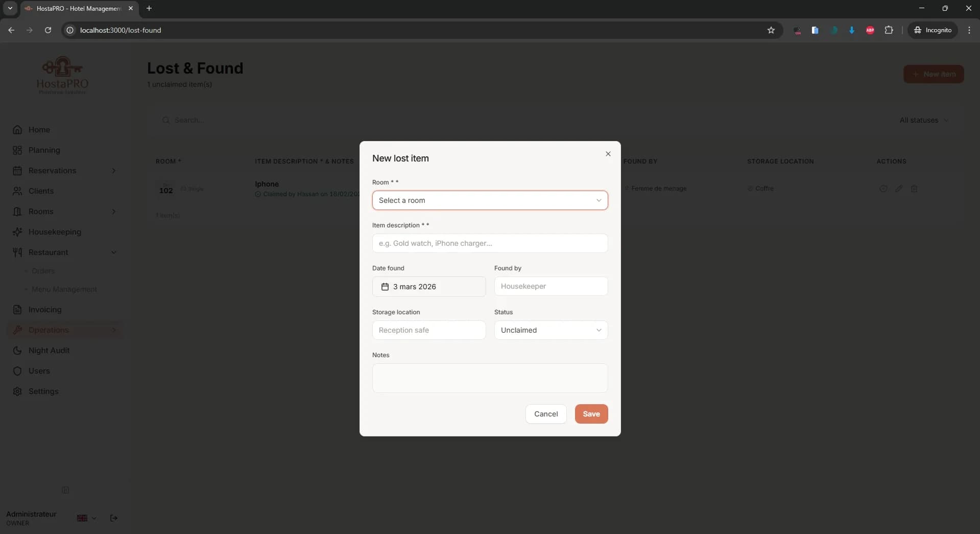Click the search magnifier icon
Screen dimensions: 980x534
[166, 120]
